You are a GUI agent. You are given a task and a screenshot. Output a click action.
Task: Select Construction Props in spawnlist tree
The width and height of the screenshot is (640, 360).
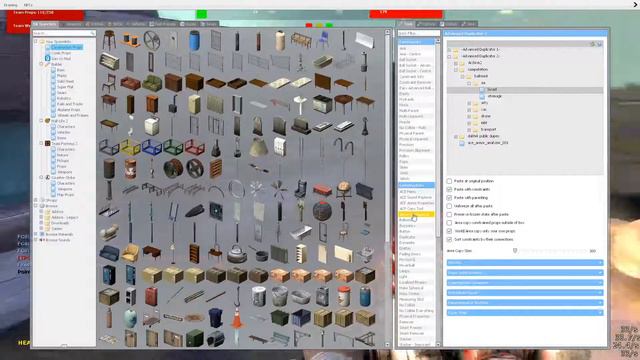[x=67, y=47]
